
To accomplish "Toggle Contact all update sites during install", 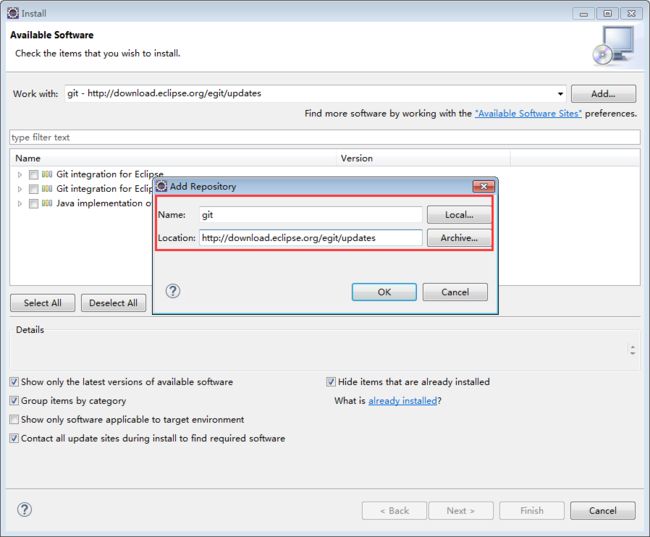I will [14, 438].
